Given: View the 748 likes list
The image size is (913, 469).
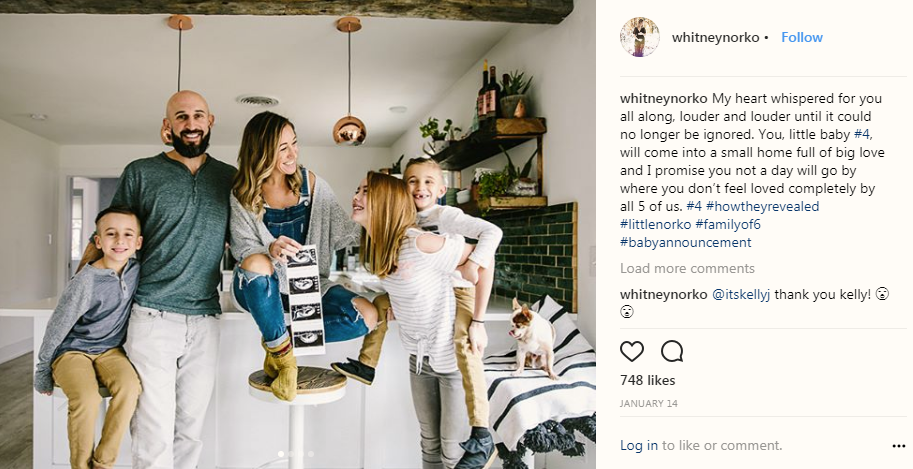Looking at the screenshot, I should coord(647,380).
